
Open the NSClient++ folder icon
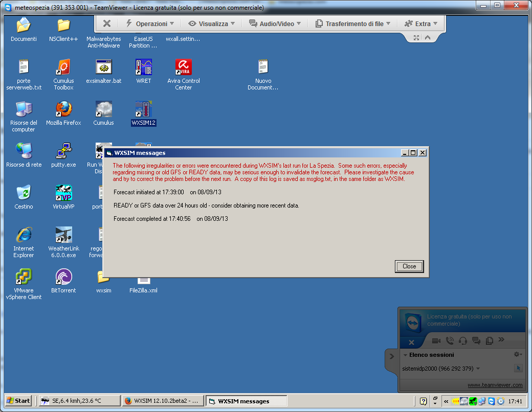[63, 26]
